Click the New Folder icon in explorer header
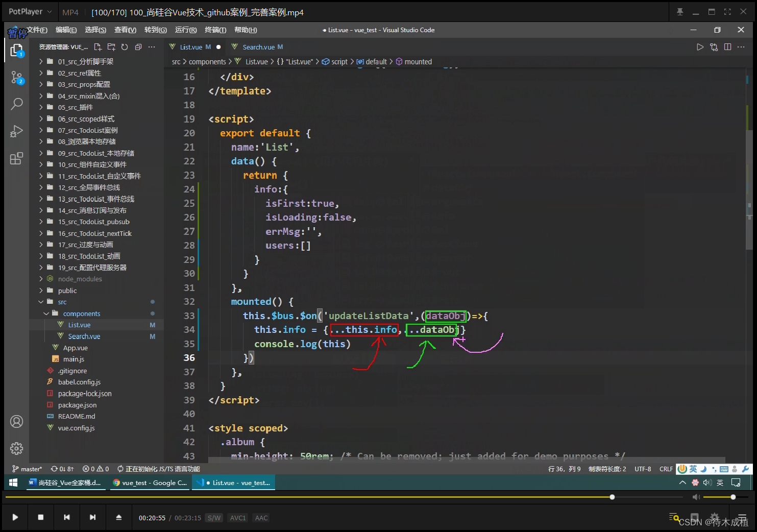 tap(111, 47)
